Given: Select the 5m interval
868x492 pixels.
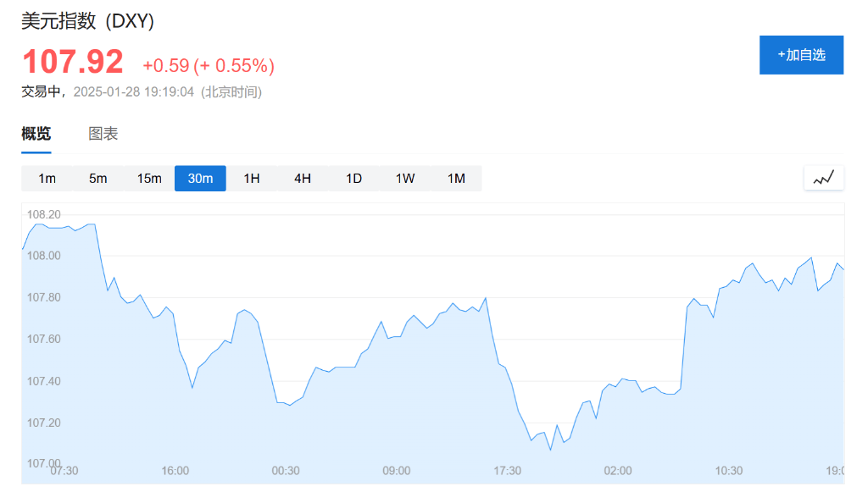Looking at the screenshot, I should coord(97,178).
